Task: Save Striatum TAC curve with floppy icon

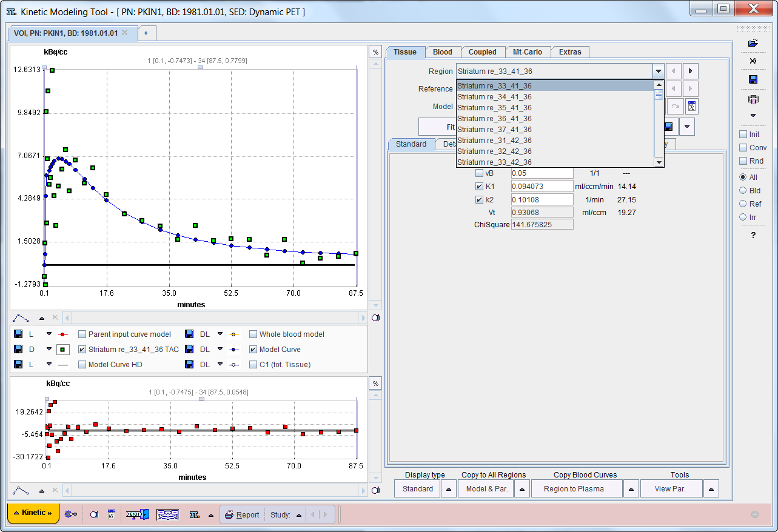Action: coord(19,349)
